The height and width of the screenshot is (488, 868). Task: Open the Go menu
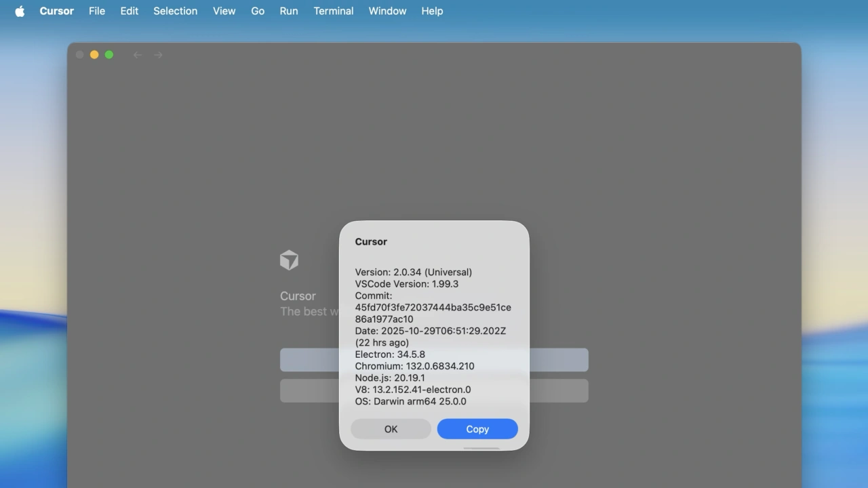[x=258, y=11]
